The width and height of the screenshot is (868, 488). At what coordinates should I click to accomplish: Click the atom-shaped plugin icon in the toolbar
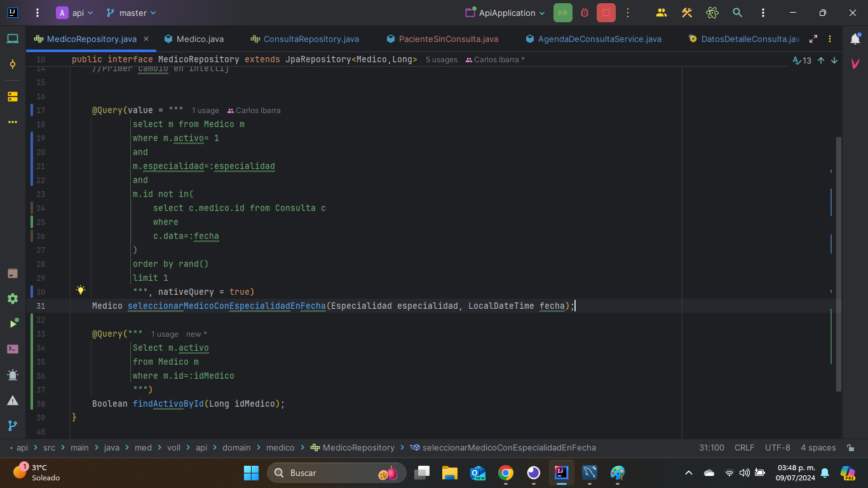click(712, 13)
